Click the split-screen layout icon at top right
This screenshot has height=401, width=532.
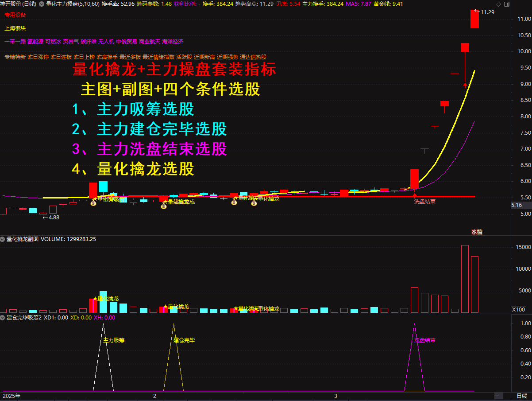(507, 4)
